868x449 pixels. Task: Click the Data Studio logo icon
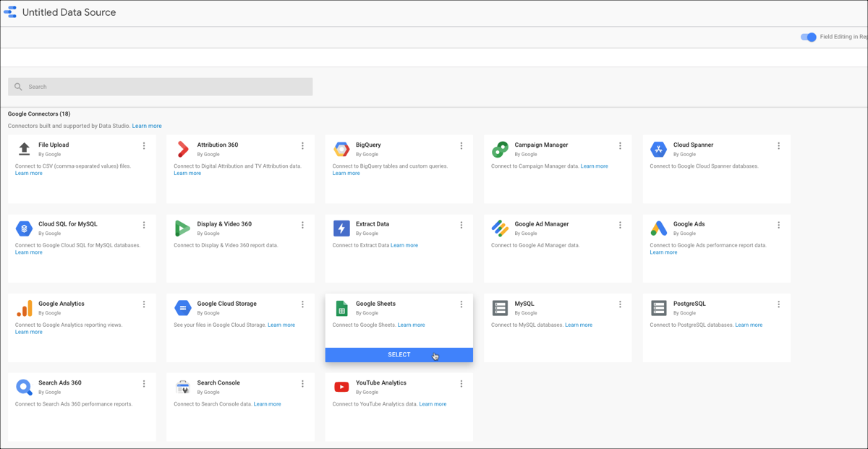10,12
